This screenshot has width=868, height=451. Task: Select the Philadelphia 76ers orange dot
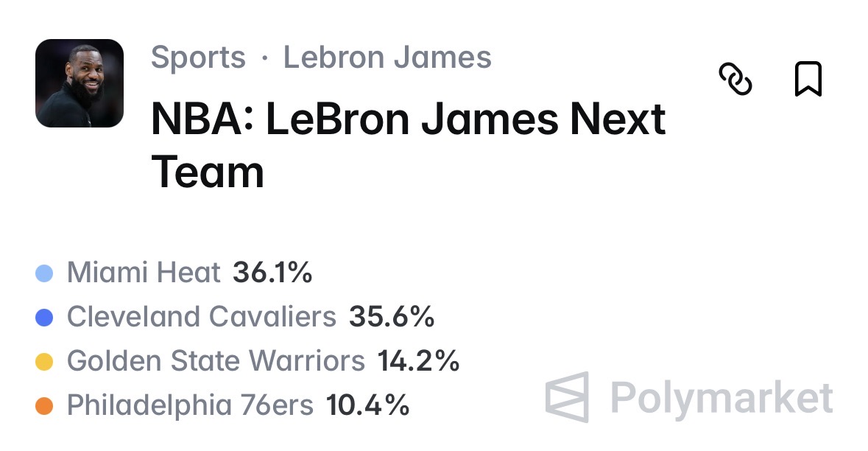44,406
